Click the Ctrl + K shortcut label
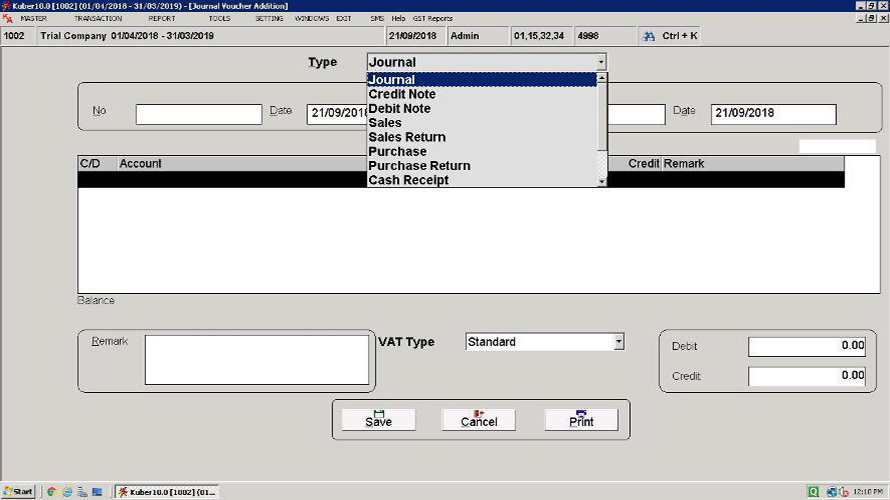 679,36
